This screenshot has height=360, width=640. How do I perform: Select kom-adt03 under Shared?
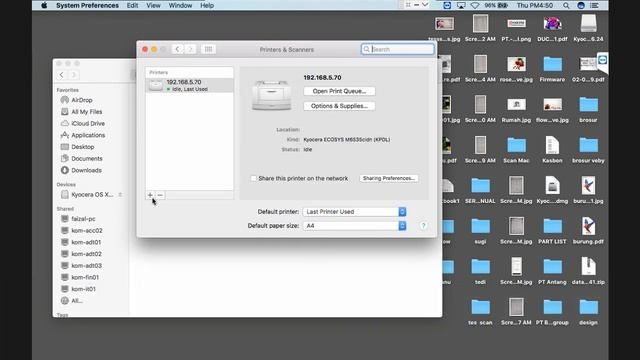pos(86,266)
